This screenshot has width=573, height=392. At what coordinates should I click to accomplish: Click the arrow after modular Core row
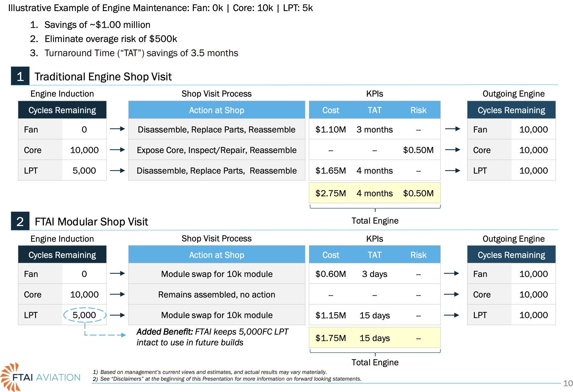click(117, 294)
